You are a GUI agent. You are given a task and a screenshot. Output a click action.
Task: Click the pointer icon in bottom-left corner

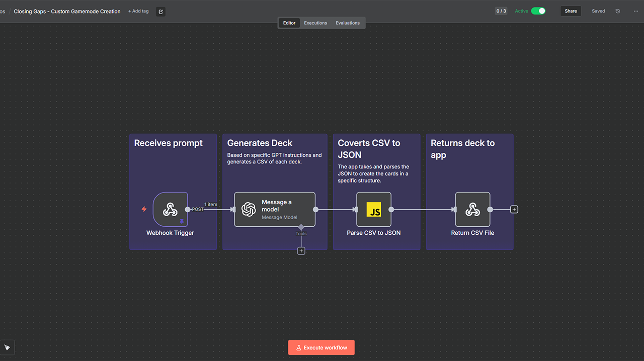pyautogui.click(x=7, y=347)
